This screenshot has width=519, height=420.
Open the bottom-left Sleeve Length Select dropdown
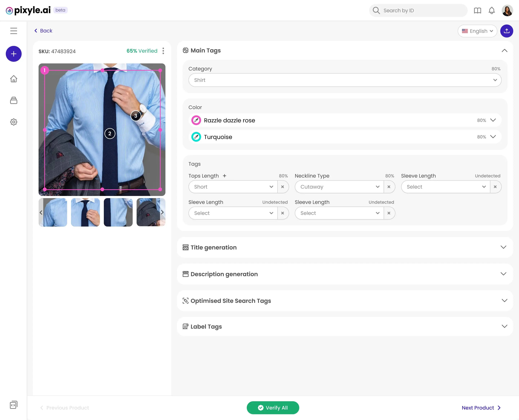click(233, 213)
